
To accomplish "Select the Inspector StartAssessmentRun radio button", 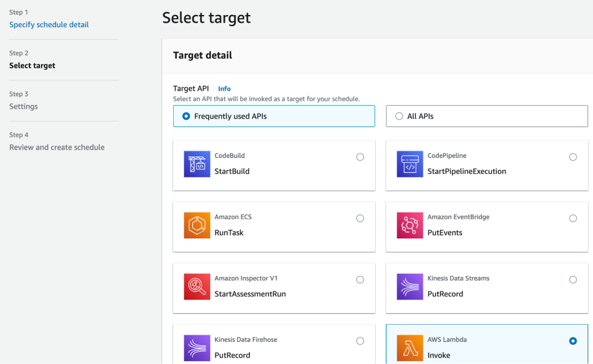I will pyautogui.click(x=360, y=280).
